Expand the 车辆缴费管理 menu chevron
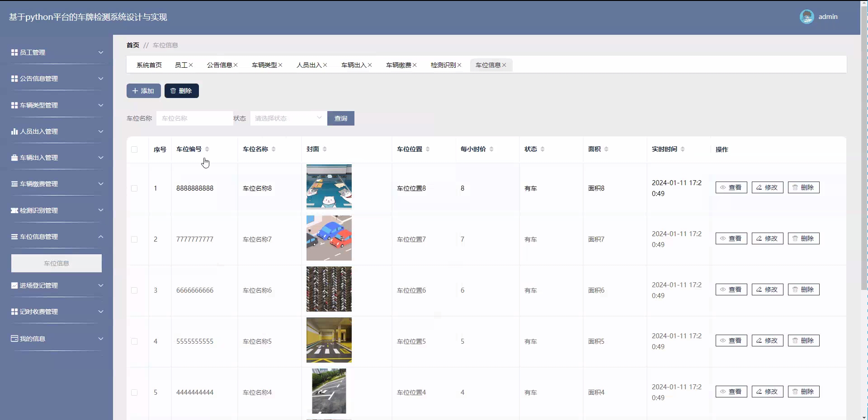Screen dimensions: 868x420 click(101, 184)
